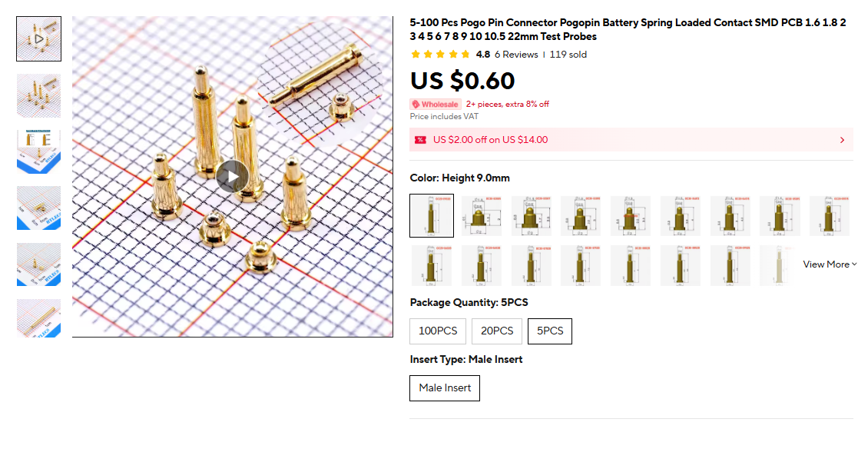Click the coupon ticket icon
The image size is (868, 449).
tap(420, 140)
